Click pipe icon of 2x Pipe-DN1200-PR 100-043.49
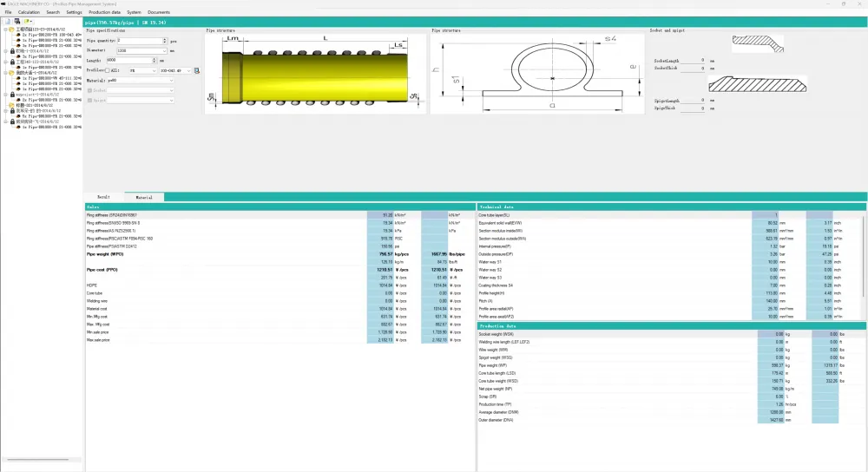This screenshot has height=472, width=868. [18, 35]
